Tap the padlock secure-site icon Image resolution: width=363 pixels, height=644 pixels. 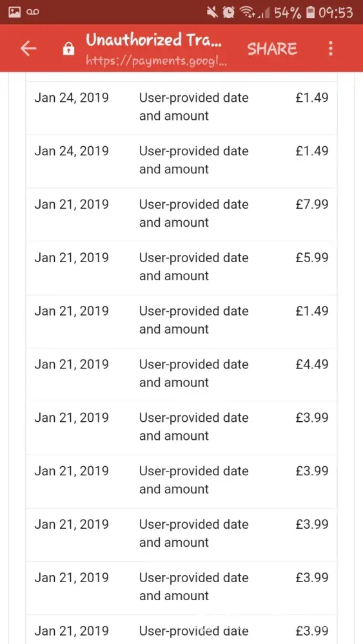tap(68, 49)
